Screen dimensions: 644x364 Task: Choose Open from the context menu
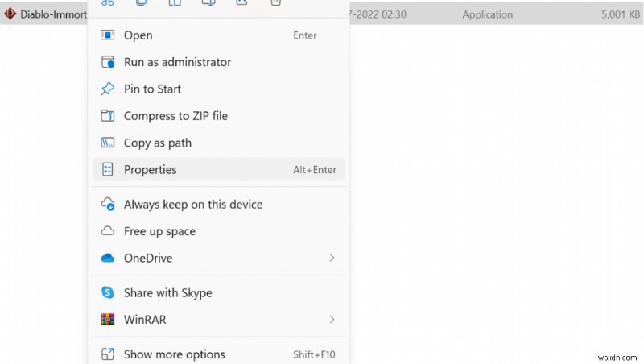[x=138, y=35]
